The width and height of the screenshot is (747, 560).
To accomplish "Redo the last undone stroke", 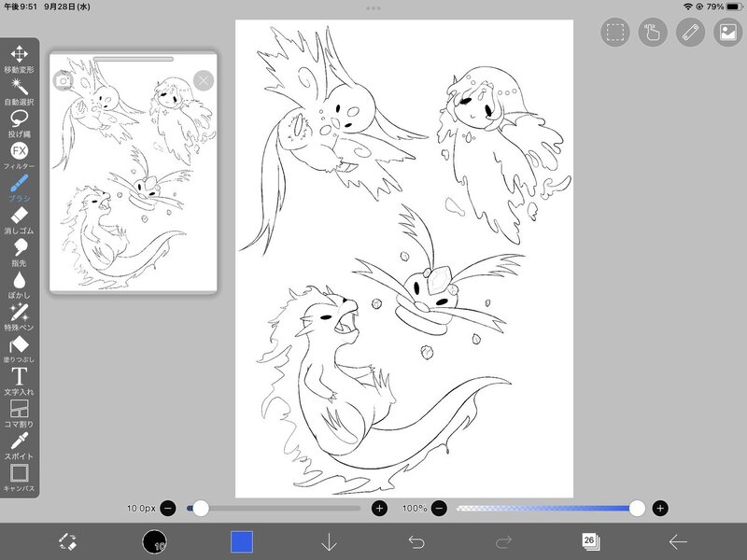I will 503,542.
